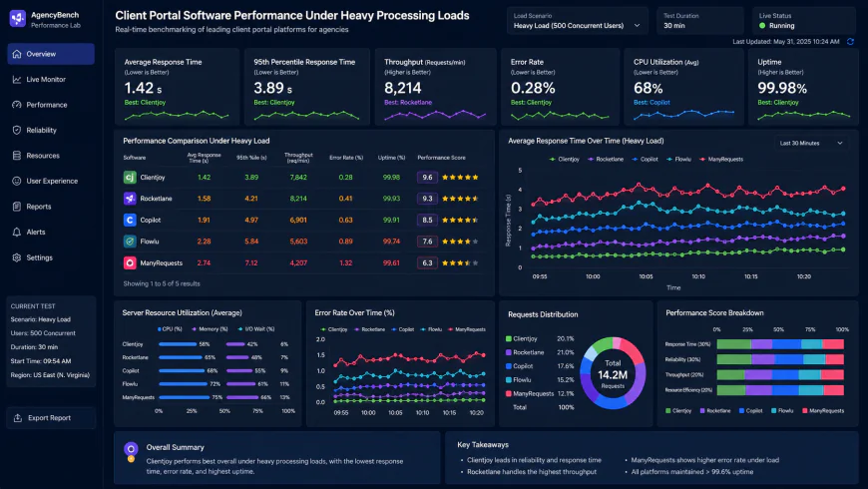The width and height of the screenshot is (868, 489).
Task: Click the Export Report button
Action: pos(51,418)
